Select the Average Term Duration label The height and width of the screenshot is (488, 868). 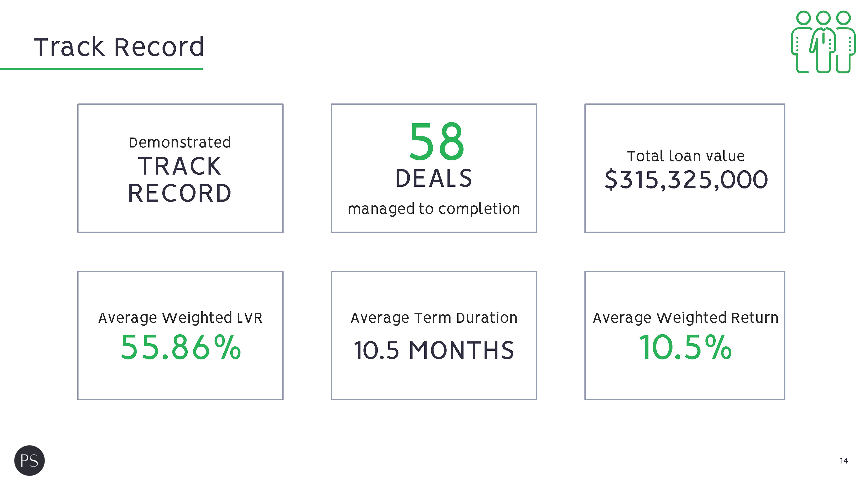click(434, 318)
